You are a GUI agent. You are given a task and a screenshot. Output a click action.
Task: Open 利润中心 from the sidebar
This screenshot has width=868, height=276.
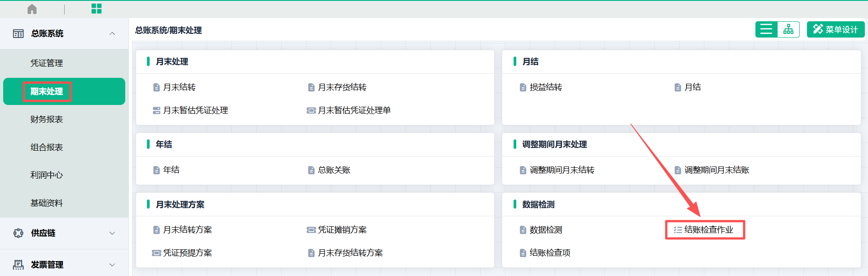(47, 175)
